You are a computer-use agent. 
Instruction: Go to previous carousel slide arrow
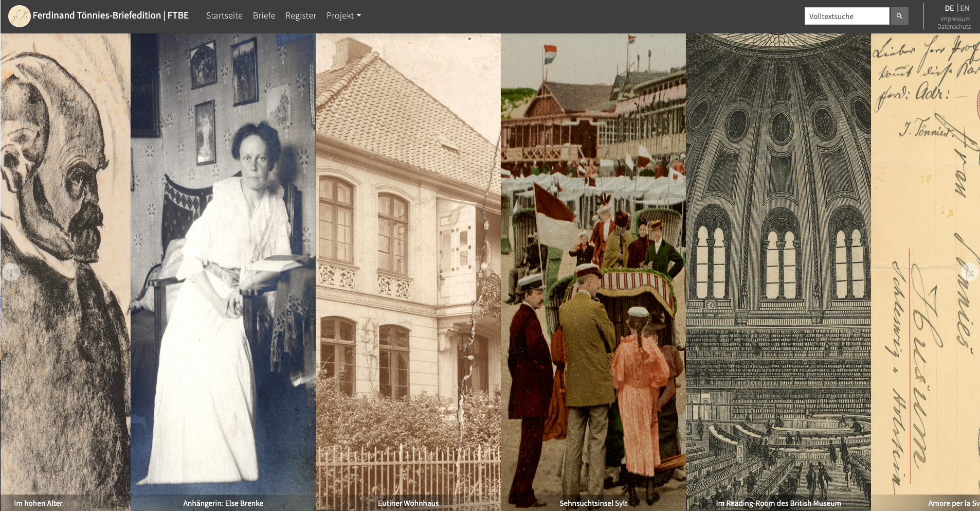[x=11, y=272]
